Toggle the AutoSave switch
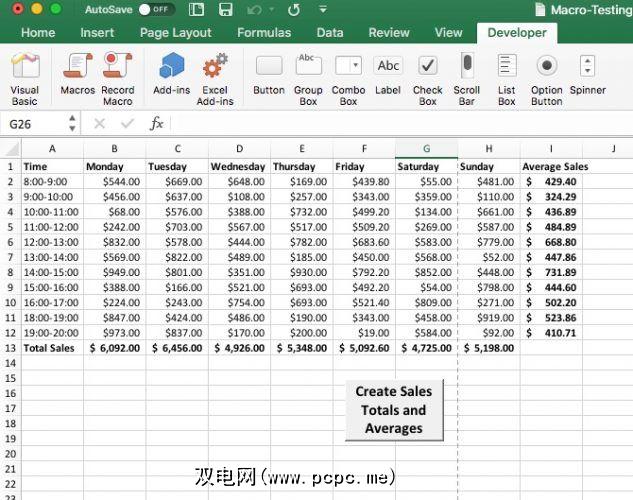Image resolution: width=633 pixels, height=500 pixels. click(156, 10)
